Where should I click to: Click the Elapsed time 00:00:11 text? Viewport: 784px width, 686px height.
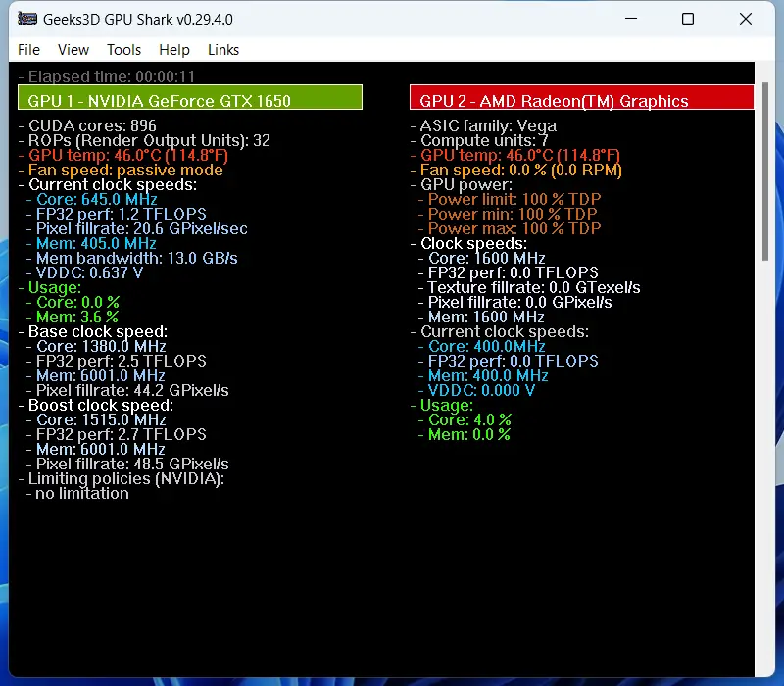107,76
